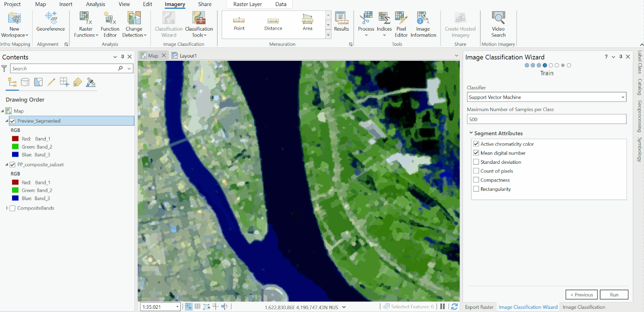Open mensuration Results
The height and width of the screenshot is (312, 644).
(342, 22)
